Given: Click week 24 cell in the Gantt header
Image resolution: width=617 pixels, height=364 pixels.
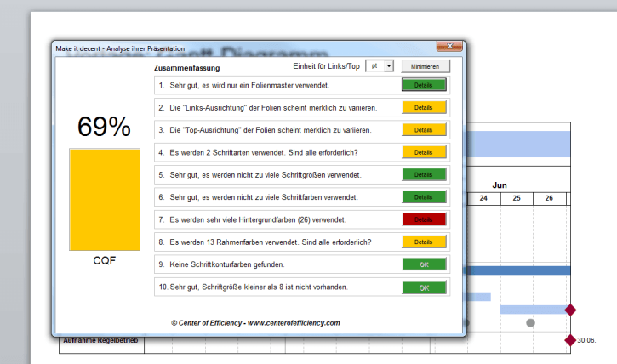Looking at the screenshot, I should (x=483, y=198).
